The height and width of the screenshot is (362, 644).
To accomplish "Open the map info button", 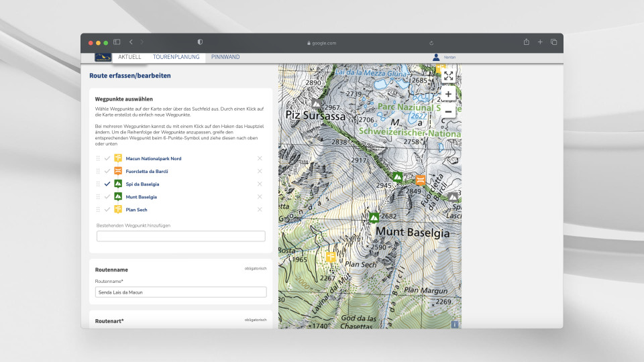I will click(x=455, y=324).
